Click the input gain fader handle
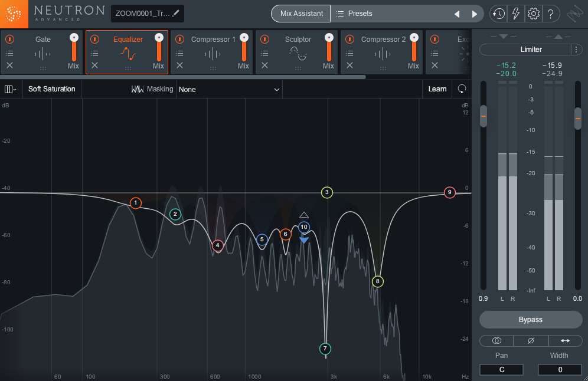 (x=484, y=116)
